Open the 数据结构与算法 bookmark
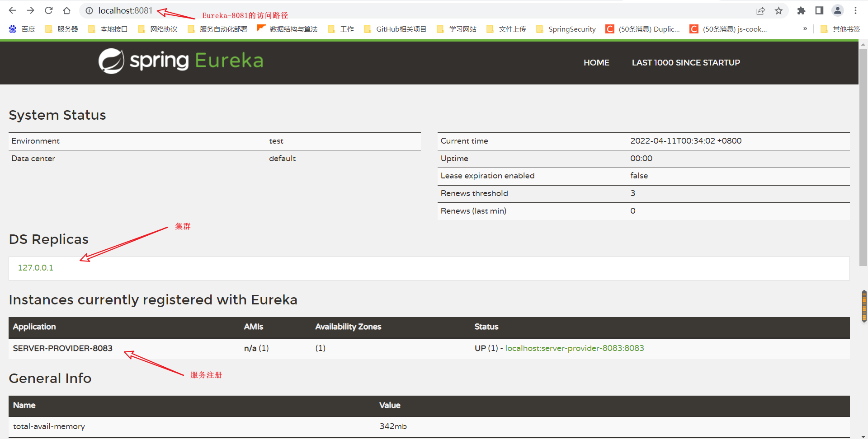The width and height of the screenshot is (868, 439). click(x=287, y=29)
